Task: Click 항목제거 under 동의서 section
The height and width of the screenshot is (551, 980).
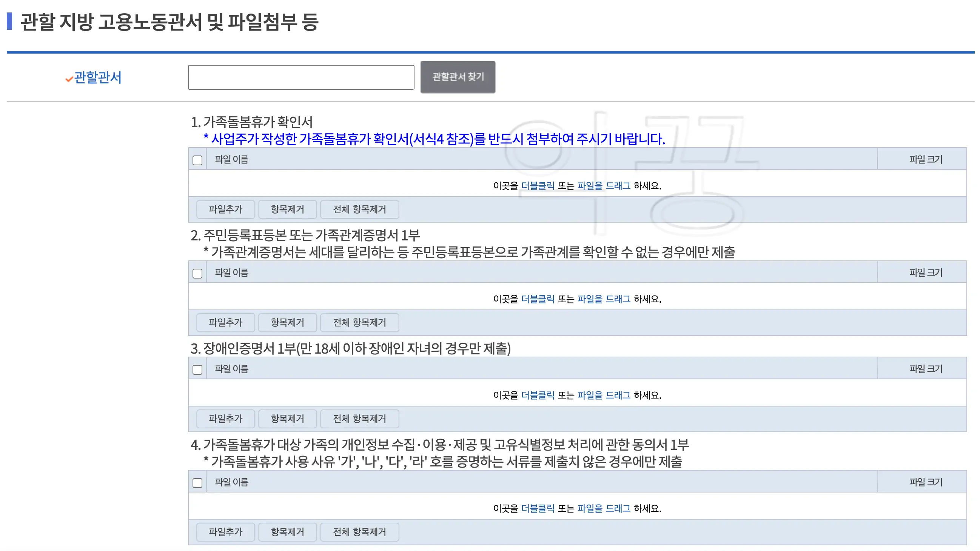Action: [x=288, y=532]
